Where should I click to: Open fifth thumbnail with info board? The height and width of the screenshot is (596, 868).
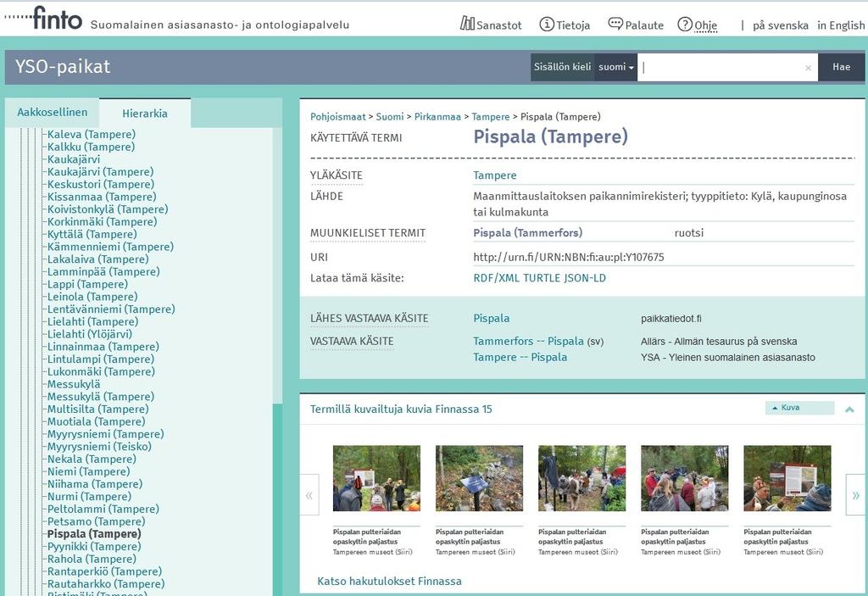tap(787, 478)
